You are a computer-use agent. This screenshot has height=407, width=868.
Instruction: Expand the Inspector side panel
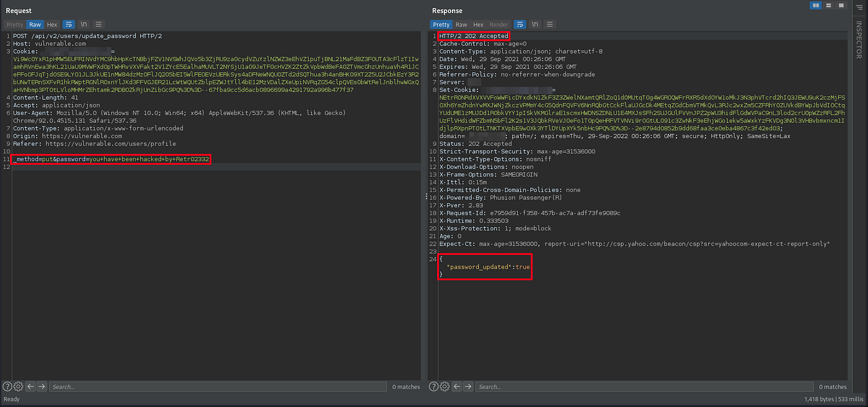(x=859, y=40)
